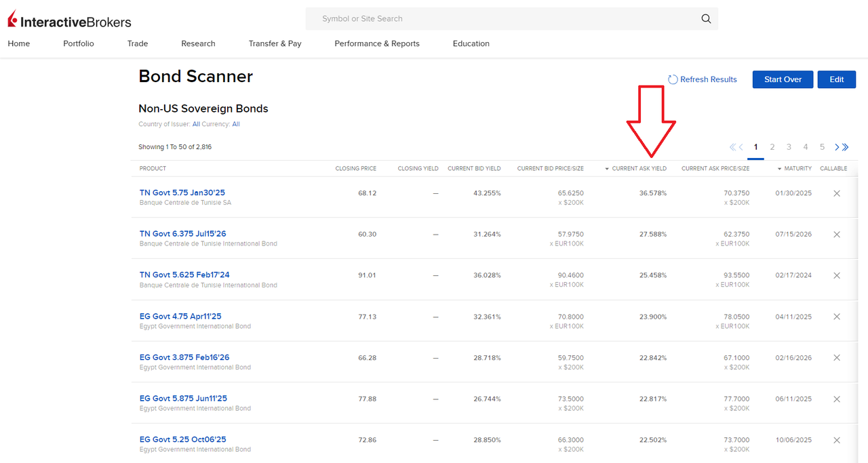Click the Non-US Sovereign Bonds heading

click(x=203, y=108)
